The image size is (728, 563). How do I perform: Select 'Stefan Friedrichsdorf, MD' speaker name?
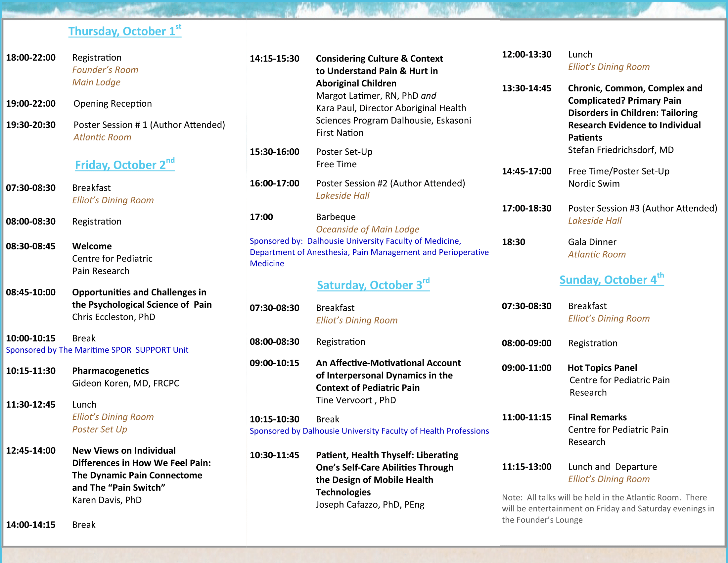pyautogui.click(x=621, y=150)
